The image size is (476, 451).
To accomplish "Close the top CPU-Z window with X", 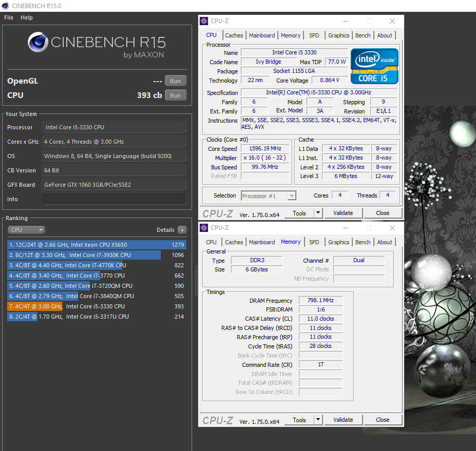I will coord(392,21).
